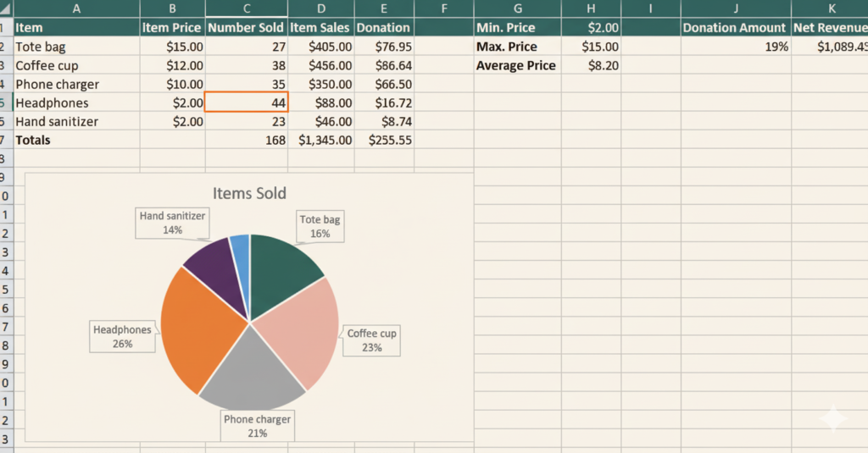Select column D header
Screen dimensions: 868x453
point(320,8)
